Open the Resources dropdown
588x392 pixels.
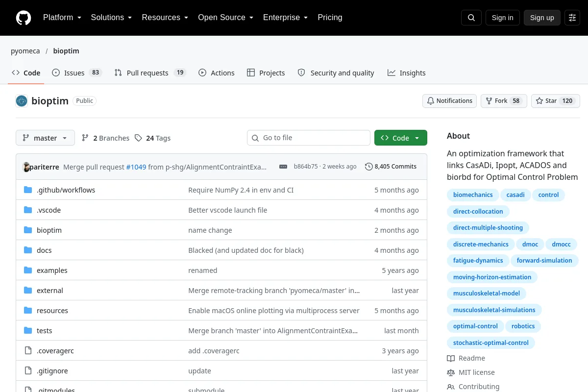tap(165, 17)
